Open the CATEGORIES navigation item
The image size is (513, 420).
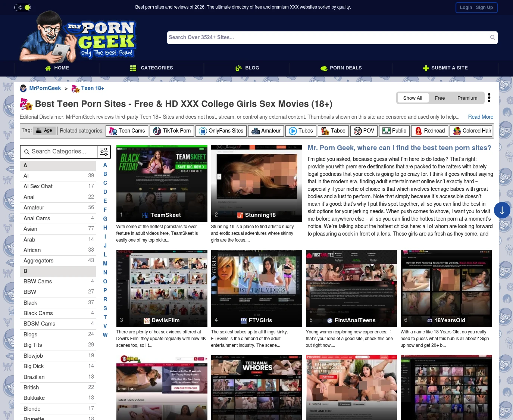coord(151,68)
